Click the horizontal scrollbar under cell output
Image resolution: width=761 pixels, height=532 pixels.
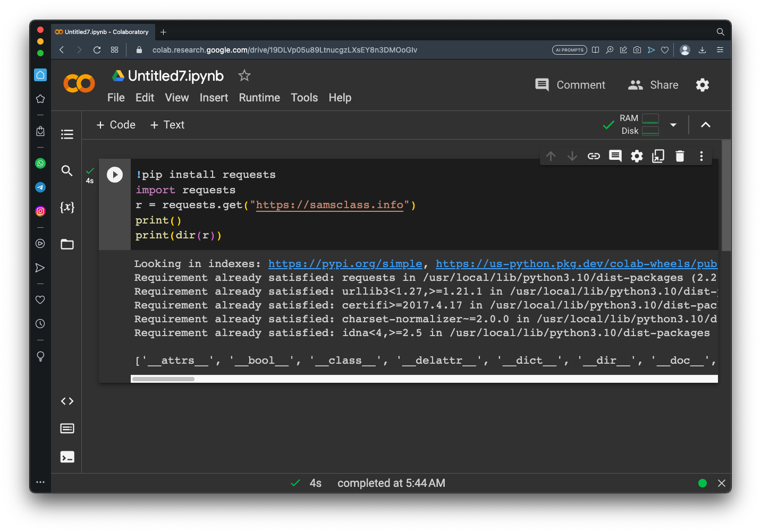point(163,379)
